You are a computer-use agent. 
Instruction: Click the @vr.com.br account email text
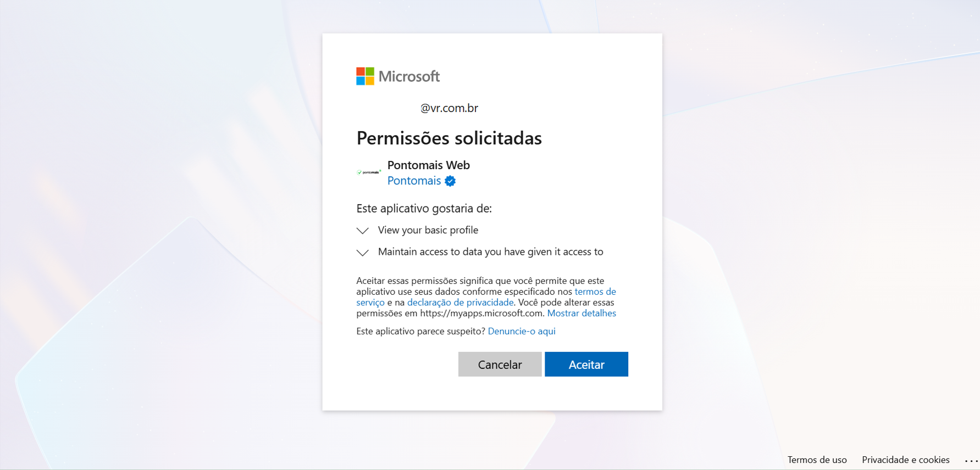click(449, 108)
